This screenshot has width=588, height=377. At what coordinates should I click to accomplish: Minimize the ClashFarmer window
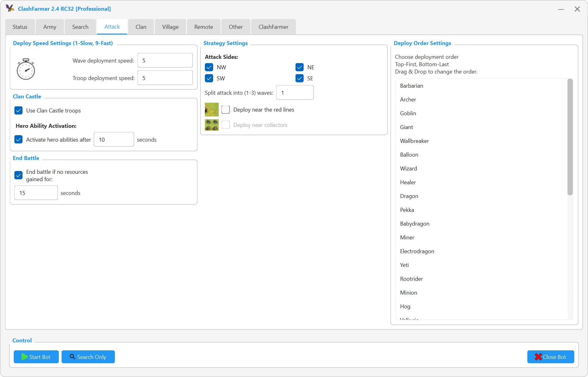click(x=561, y=9)
